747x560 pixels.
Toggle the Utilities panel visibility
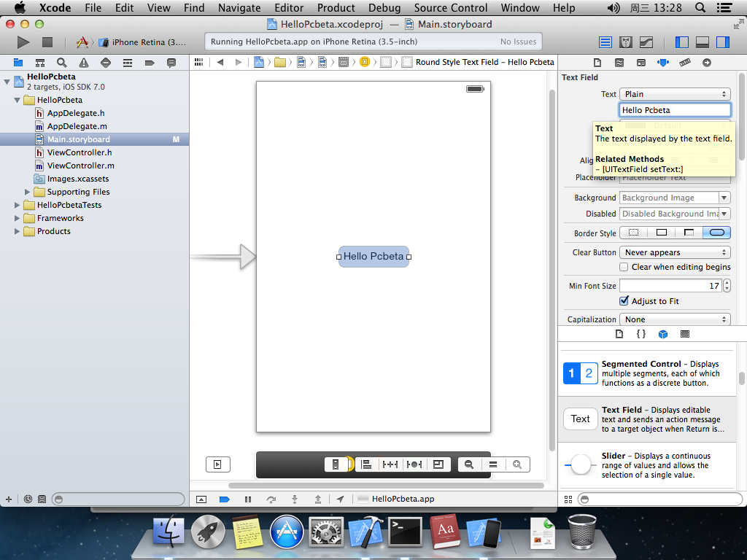[x=723, y=42]
